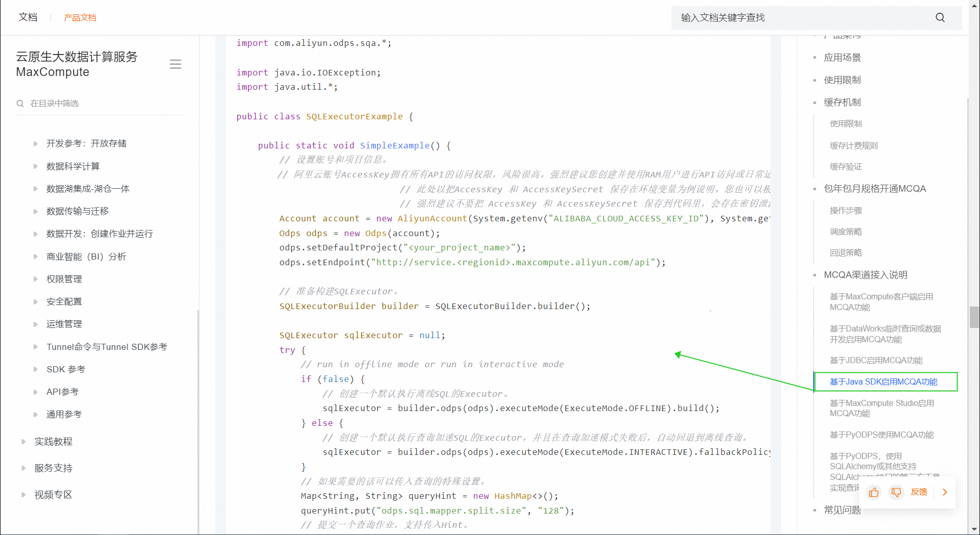Jump to 缓存机制 outline entry
Viewport: 980px width, 535px height.
[x=842, y=103]
